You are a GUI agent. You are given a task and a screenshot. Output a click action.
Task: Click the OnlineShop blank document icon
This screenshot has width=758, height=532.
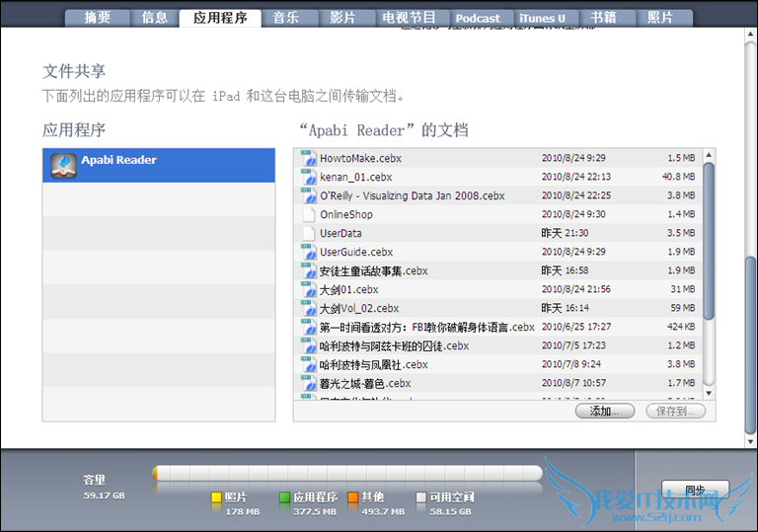[308, 215]
